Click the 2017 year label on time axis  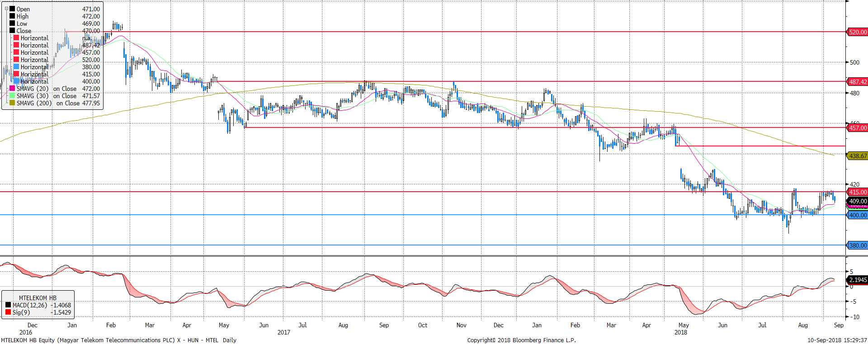click(283, 332)
